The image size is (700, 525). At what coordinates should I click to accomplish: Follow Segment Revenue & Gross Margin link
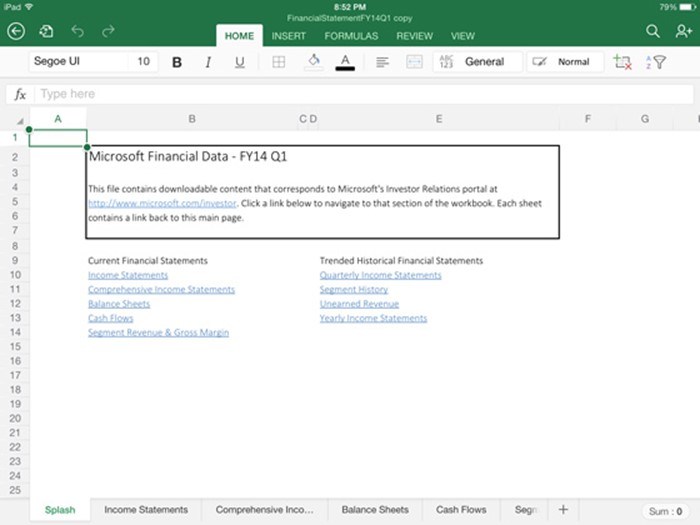coord(158,333)
